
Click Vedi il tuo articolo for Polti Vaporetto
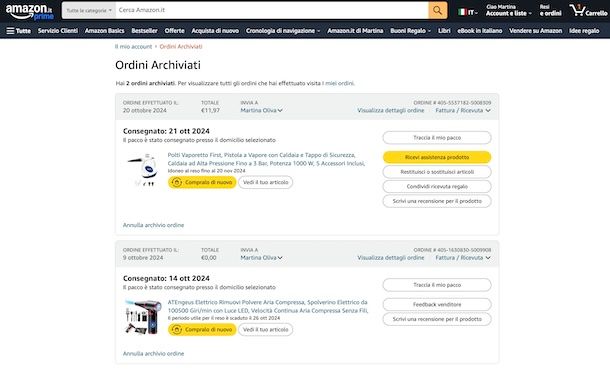click(x=265, y=182)
